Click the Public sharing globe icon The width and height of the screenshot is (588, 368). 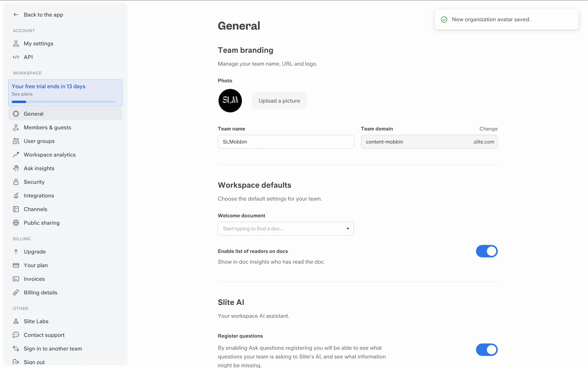16,223
